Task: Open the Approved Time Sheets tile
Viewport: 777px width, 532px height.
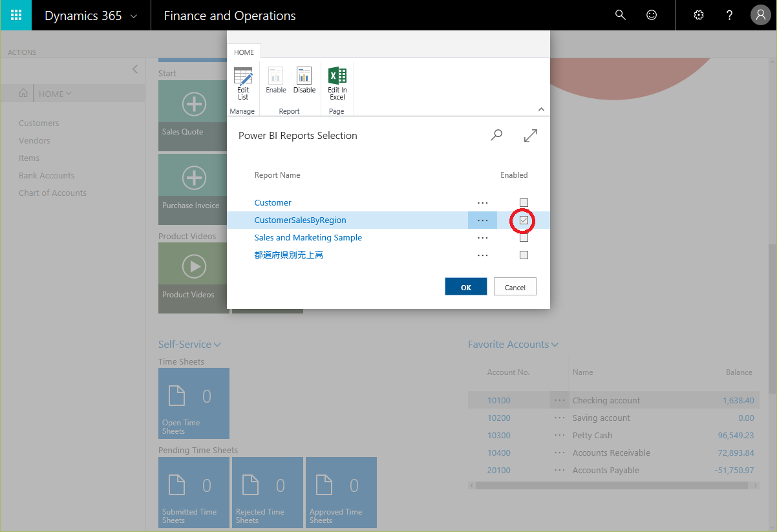Action: click(x=341, y=493)
